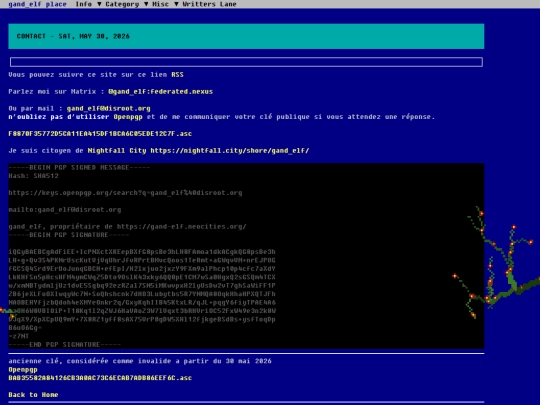Click the END PGP SIGNATURE line
The height and width of the screenshot is (405, 540).
[x=65, y=344]
